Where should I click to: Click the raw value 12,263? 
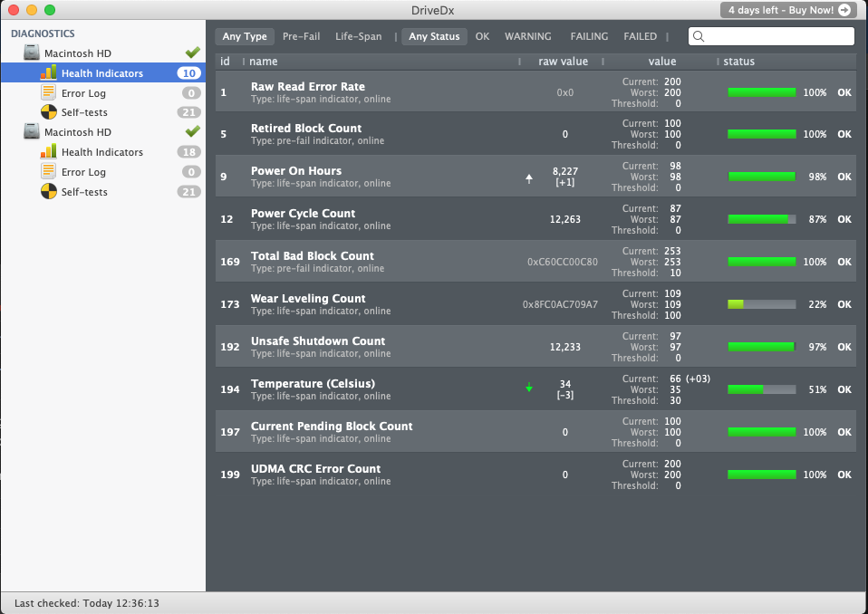(565, 219)
